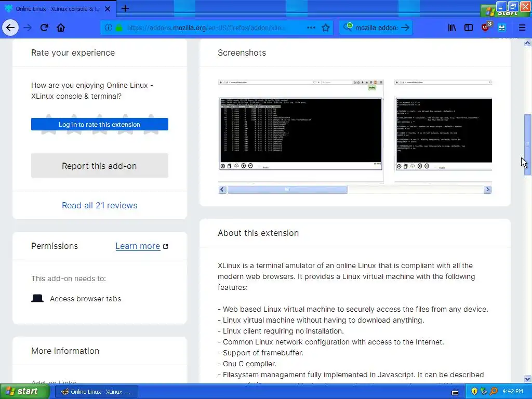Image resolution: width=532 pixels, height=399 pixels.
Task: Click the forward navigation arrow
Action: click(x=28, y=28)
